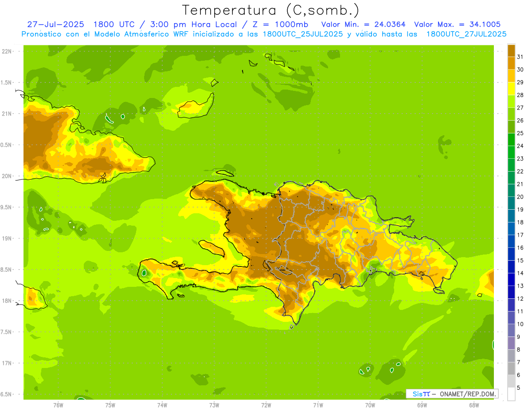Image resolution: width=532 pixels, height=411 pixels.
Task: Click the legend value "12"
Action: tap(520, 299)
